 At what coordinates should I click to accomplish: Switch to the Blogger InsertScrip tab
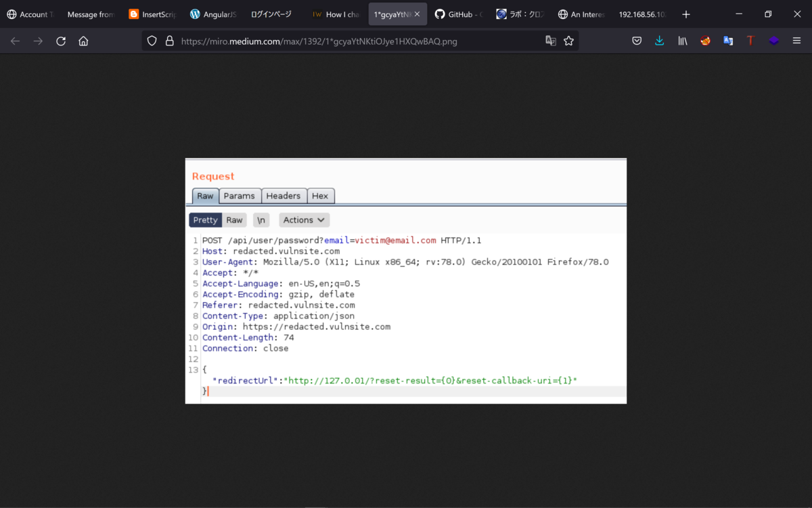152,14
